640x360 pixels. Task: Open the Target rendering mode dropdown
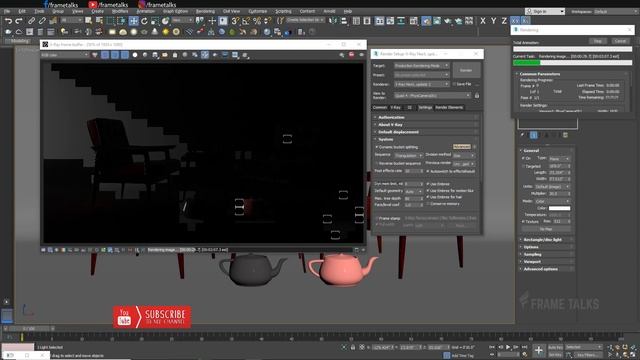(422, 66)
